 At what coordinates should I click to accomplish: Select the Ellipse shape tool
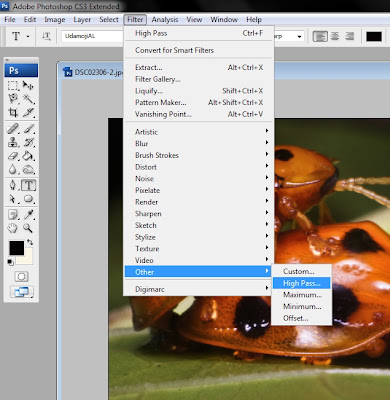click(28, 199)
